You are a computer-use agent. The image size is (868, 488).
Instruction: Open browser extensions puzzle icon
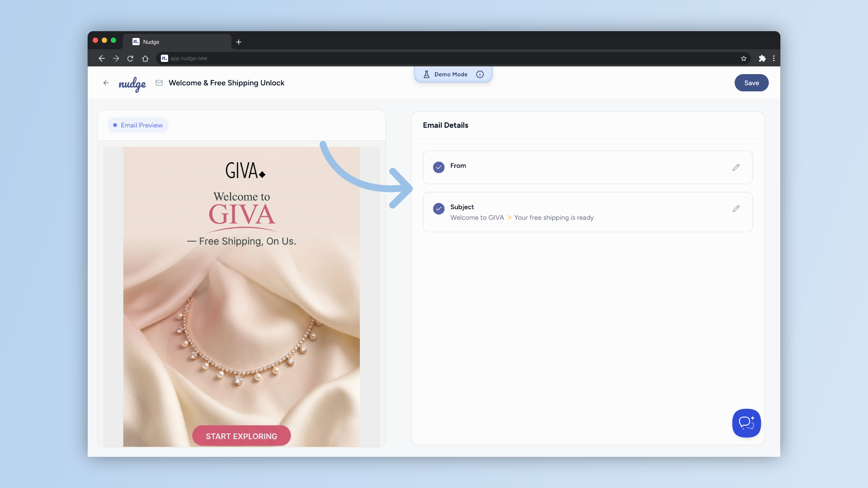(x=762, y=58)
